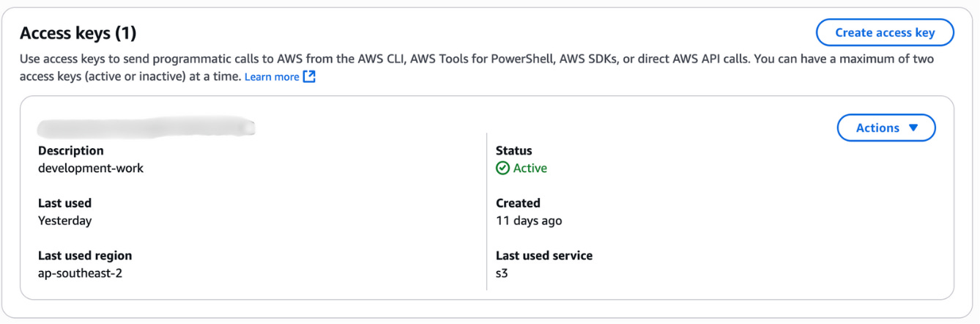
Task: Select the Yesterday last used value
Action: [64, 221]
